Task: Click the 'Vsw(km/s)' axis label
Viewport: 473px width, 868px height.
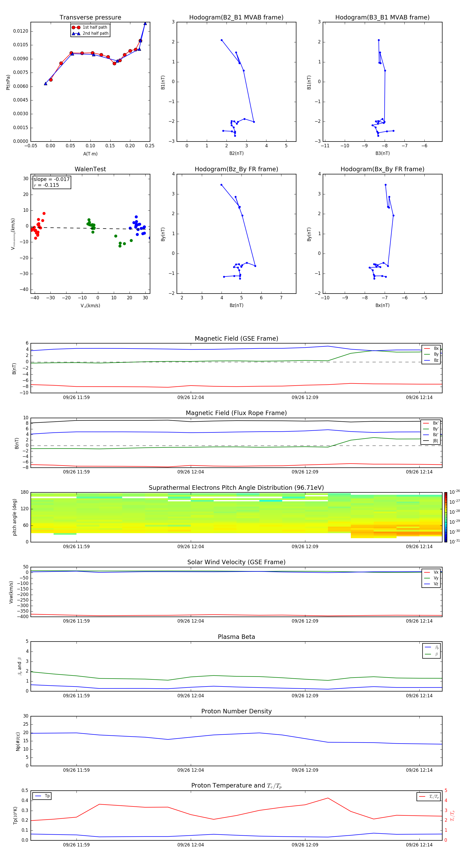Action: (11, 592)
